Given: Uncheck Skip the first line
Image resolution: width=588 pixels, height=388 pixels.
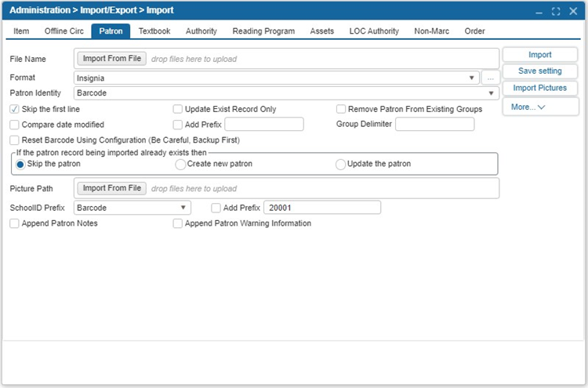Looking at the screenshot, I should [x=15, y=109].
